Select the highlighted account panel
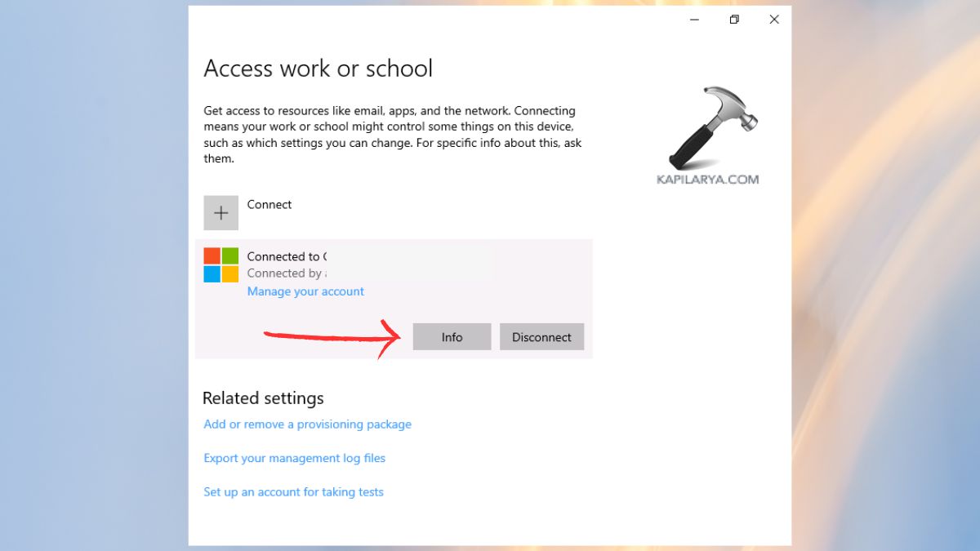 pyautogui.click(x=394, y=297)
